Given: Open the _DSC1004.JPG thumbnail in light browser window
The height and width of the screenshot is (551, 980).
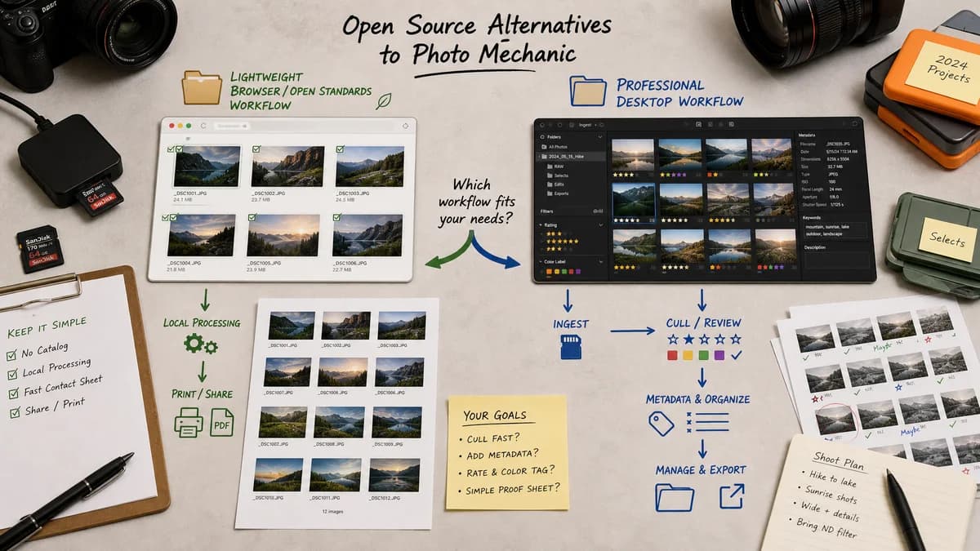Looking at the screenshot, I should click(202, 235).
